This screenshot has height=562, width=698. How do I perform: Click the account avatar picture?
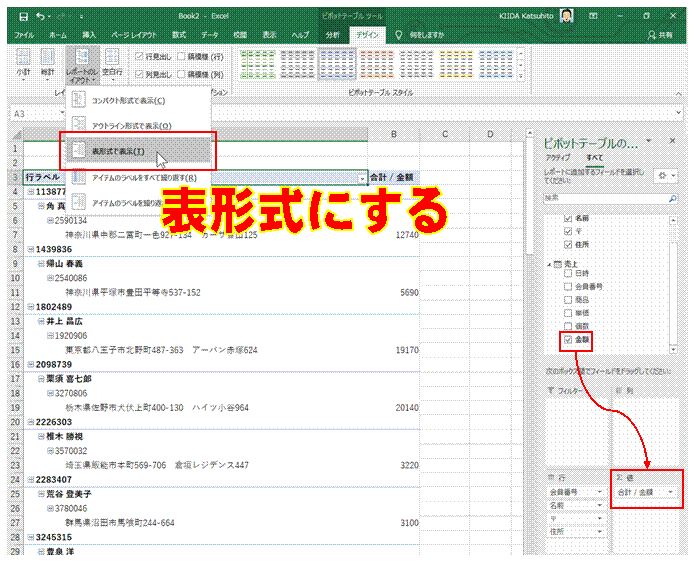[x=567, y=16]
